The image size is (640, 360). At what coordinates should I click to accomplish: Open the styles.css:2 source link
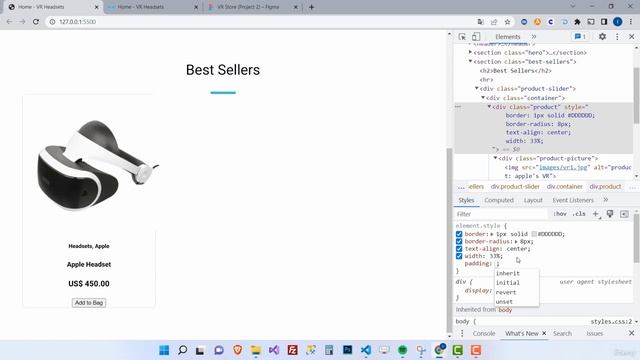[611, 322]
